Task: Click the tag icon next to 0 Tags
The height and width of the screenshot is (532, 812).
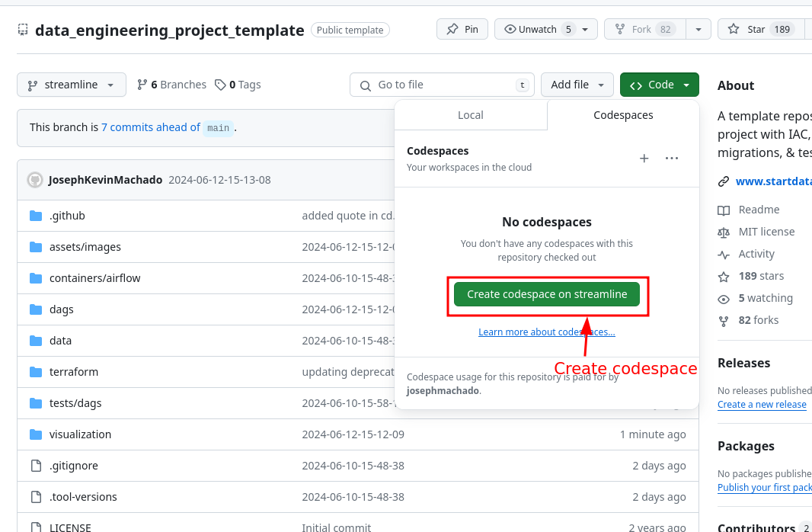Action: 220,84
